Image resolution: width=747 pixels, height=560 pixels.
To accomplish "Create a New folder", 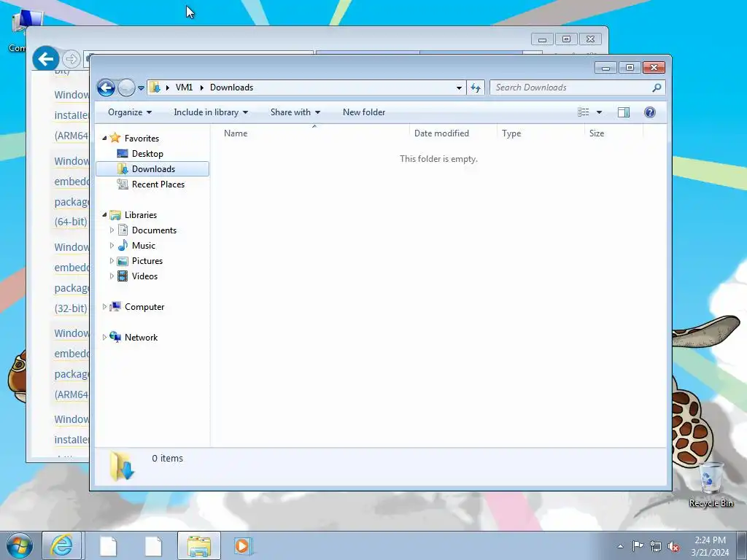I will pos(364,112).
